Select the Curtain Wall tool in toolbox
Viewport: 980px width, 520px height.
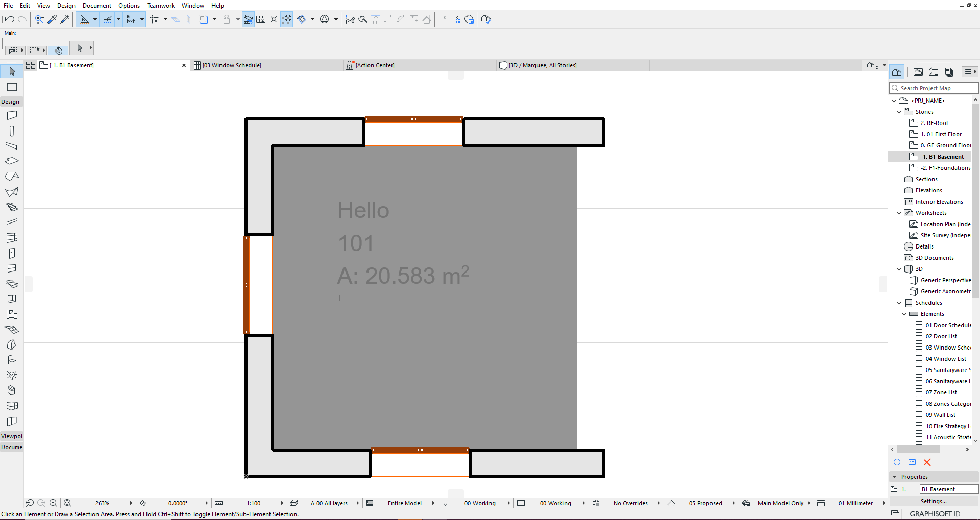tap(12, 237)
